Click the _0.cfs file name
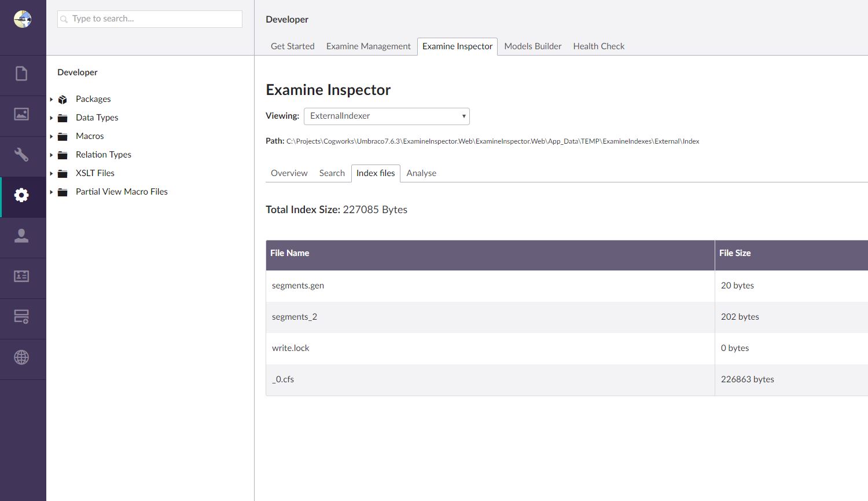The image size is (868, 501). (x=283, y=379)
